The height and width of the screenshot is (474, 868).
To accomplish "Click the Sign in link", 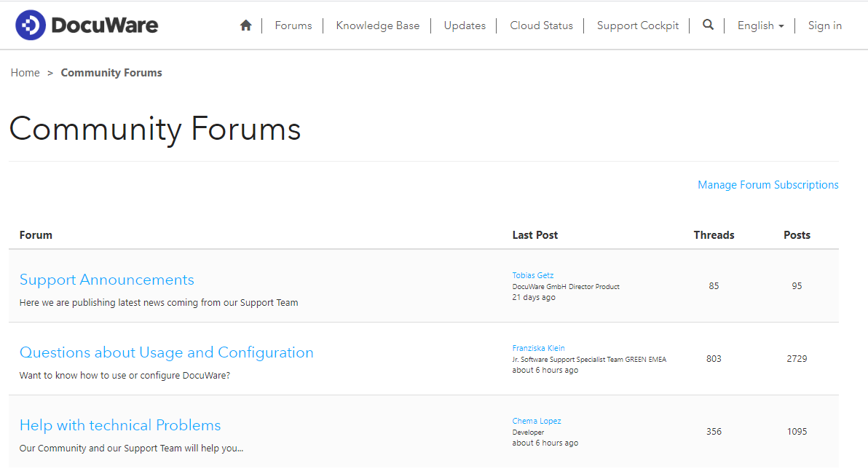I will (x=824, y=25).
